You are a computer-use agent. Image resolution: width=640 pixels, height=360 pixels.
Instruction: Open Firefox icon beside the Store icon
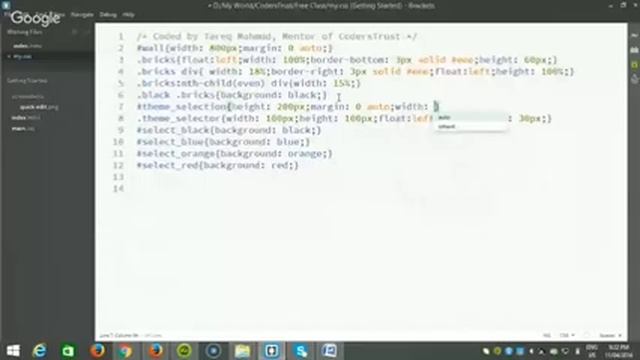coord(98,351)
